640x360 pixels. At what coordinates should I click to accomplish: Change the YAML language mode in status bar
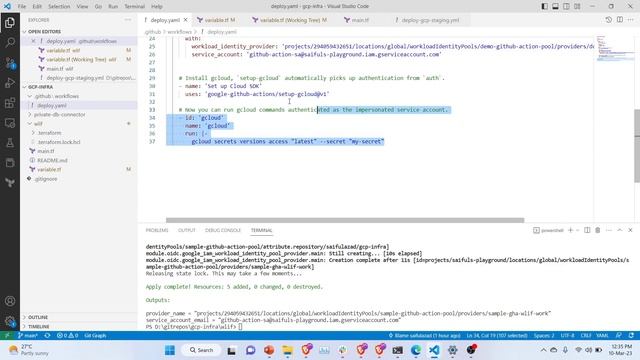tap(602, 336)
